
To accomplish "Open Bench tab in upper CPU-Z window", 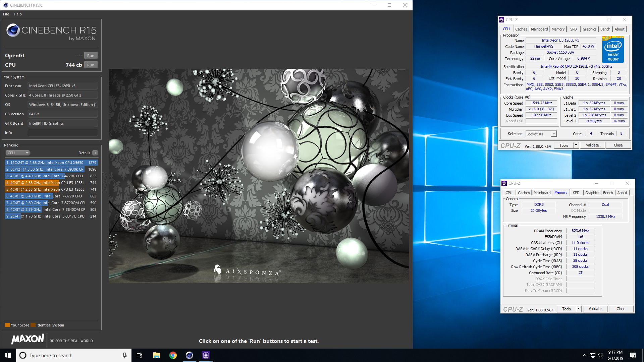I will pos(605,29).
